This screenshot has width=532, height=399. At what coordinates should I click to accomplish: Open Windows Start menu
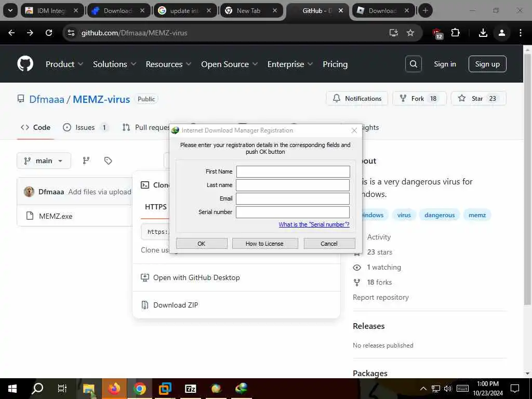(12, 389)
